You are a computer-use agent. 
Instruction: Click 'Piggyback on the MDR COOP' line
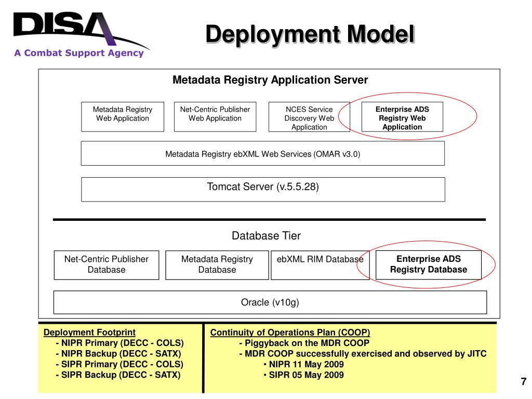(x=304, y=343)
